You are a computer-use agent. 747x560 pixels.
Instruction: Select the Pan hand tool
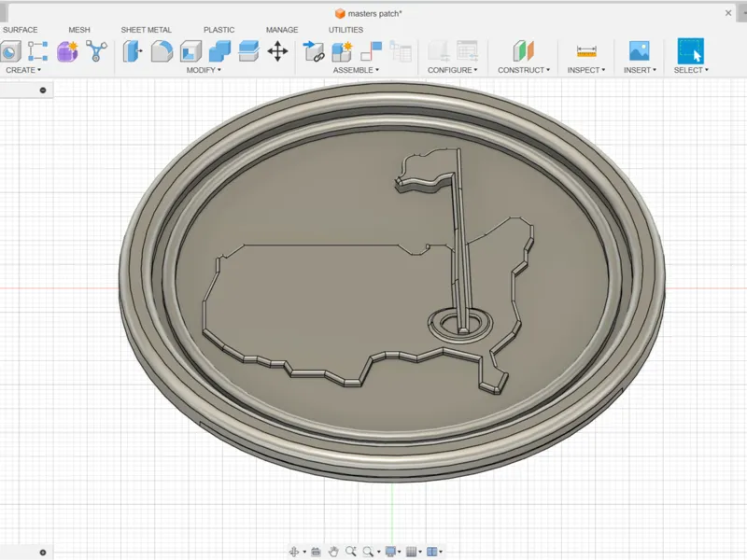[333, 552]
